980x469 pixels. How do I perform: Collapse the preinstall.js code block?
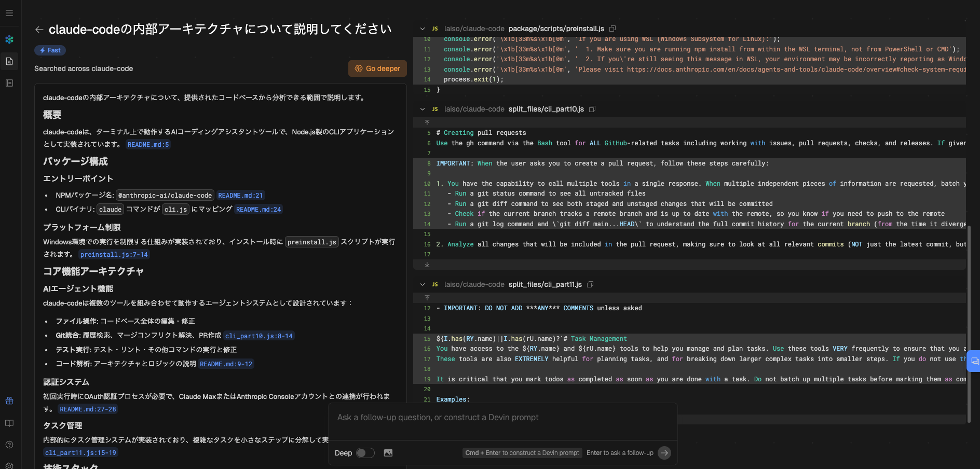click(x=423, y=29)
